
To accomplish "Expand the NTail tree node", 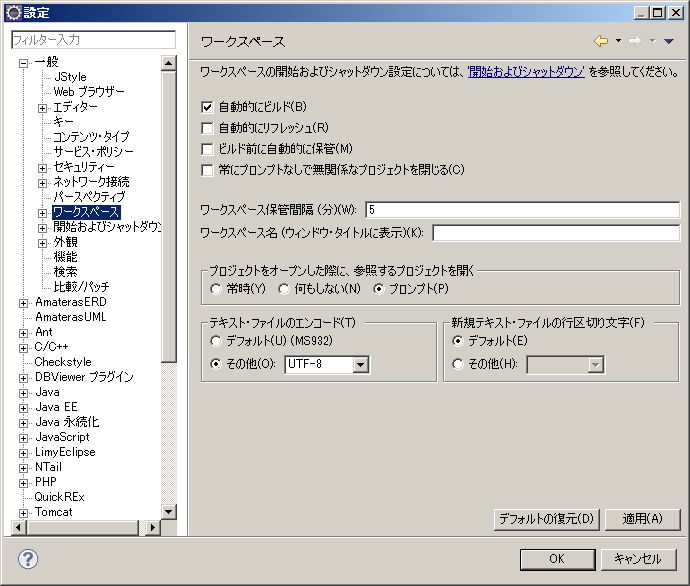I will [x=24, y=468].
